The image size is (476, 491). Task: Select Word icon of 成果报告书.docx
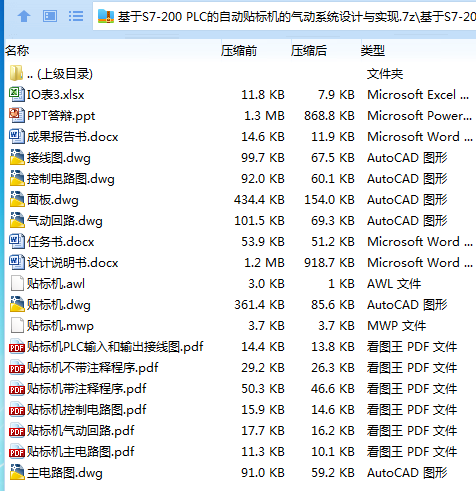click(x=16, y=136)
